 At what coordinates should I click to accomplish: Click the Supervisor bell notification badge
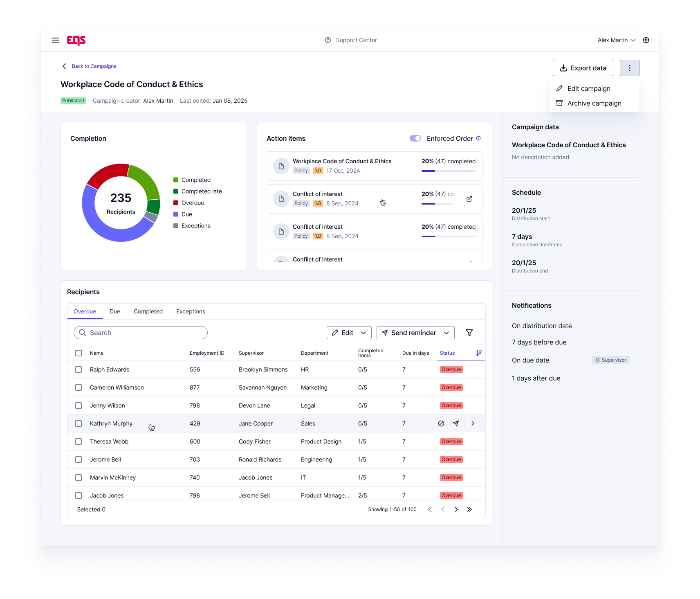click(611, 360)
